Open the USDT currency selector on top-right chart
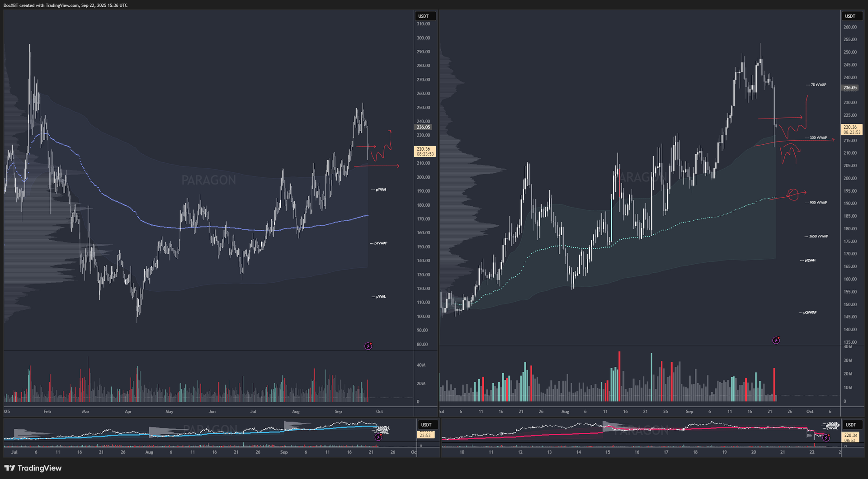Image resolution: width=868 pixels, height=479 pixels. 851,16
